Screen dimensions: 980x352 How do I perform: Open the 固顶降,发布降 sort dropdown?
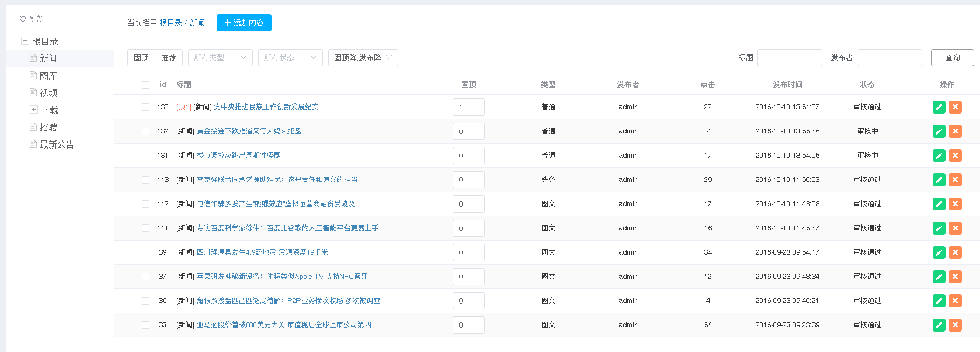tap(363, 58)
